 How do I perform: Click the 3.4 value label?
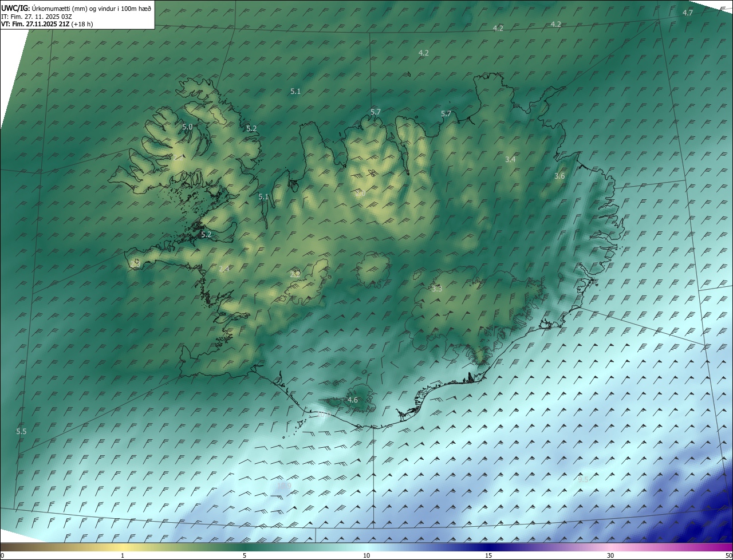pos(510,159)
